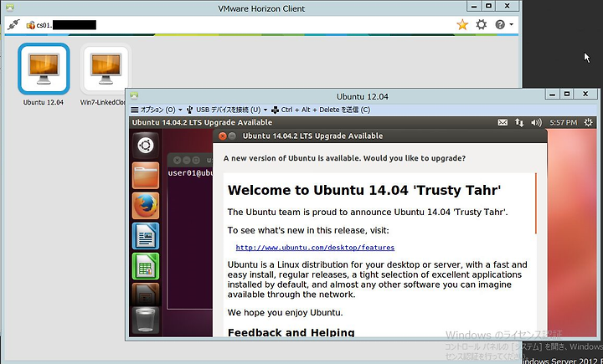Open the volume speaker indicator

pos(536,123)
